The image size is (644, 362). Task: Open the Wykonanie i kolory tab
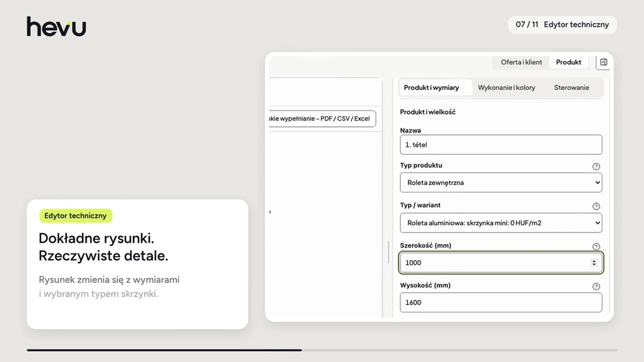pyautogui.click(x=506, y=88)
